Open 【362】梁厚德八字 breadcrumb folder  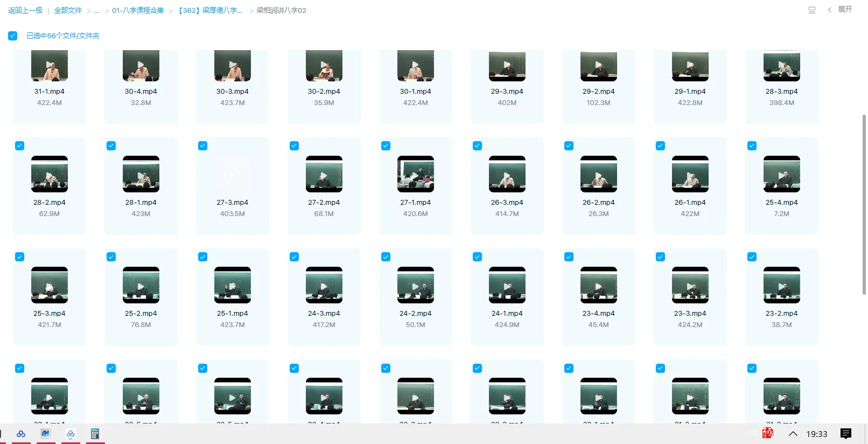[210, 10]
